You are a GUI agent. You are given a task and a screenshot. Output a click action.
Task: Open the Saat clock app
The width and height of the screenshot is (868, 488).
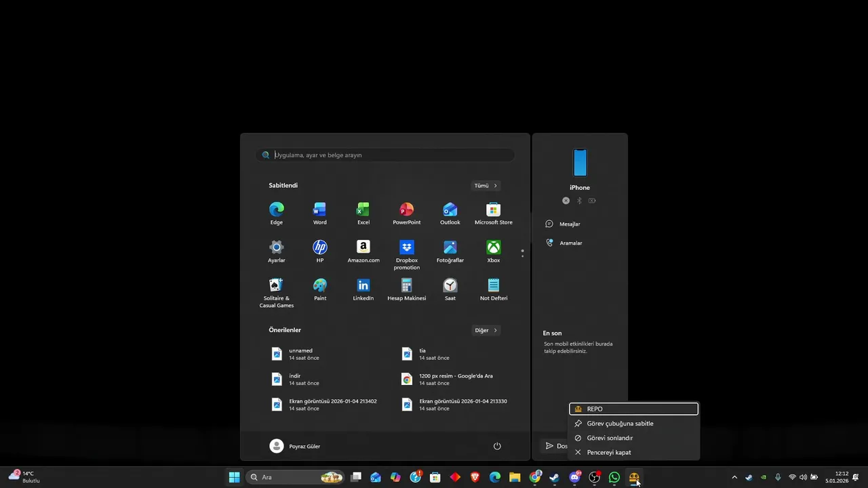pyautogui.click(x=450, y=289)
